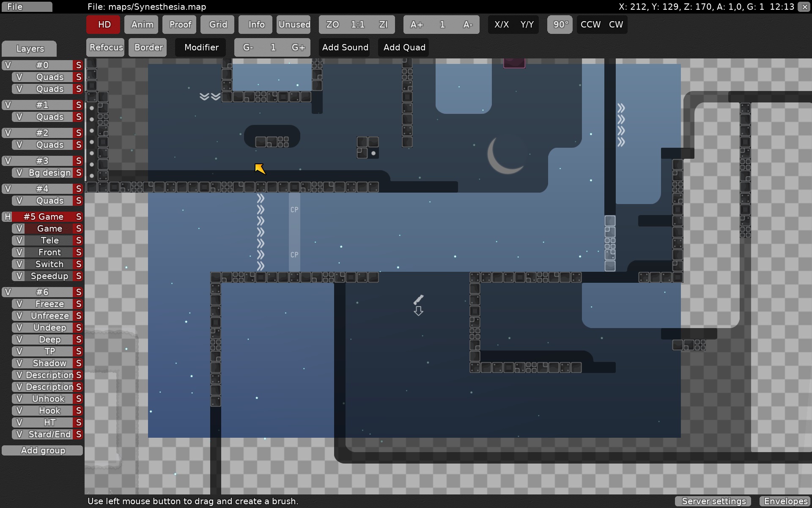Turn on the Grid display
Image resolution: width=812 pixels, height=508 pixels.
click(217, 24)
